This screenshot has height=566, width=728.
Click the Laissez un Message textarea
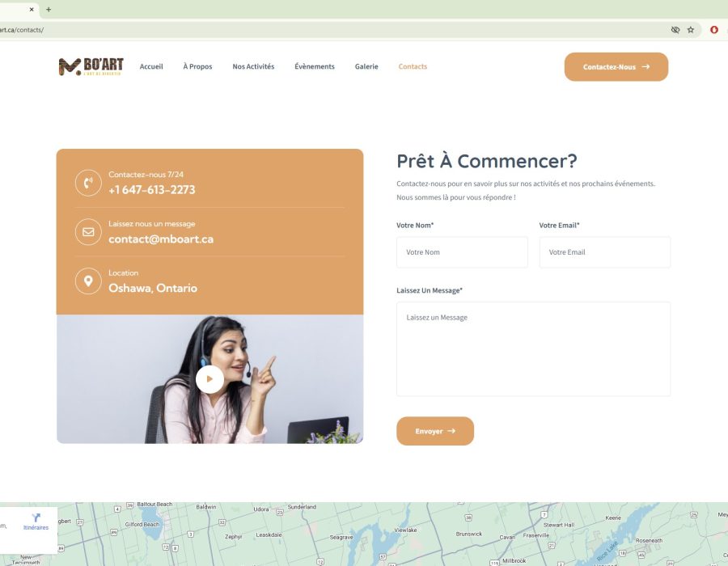533,348
